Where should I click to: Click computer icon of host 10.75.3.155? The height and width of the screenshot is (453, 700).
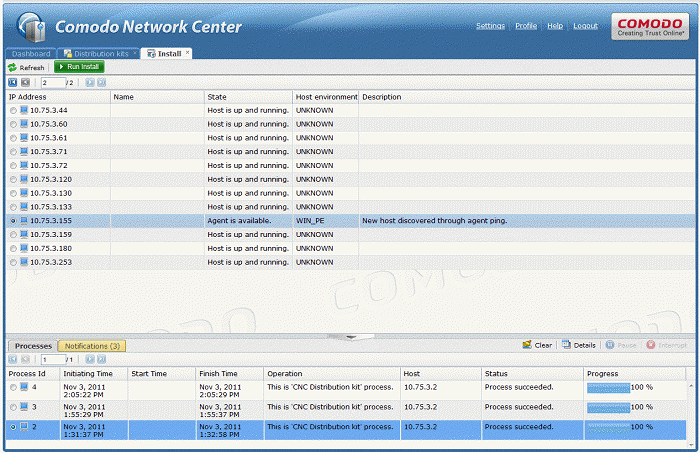(x=24, y=220)
